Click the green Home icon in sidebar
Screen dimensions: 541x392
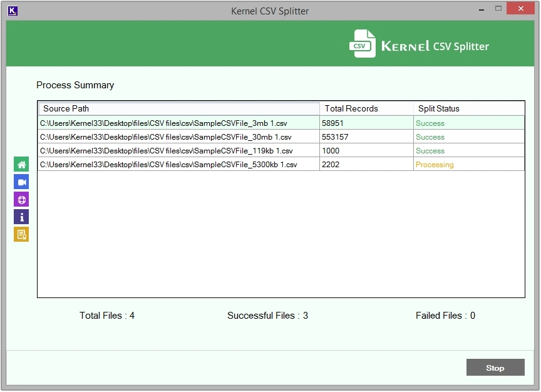21,165
